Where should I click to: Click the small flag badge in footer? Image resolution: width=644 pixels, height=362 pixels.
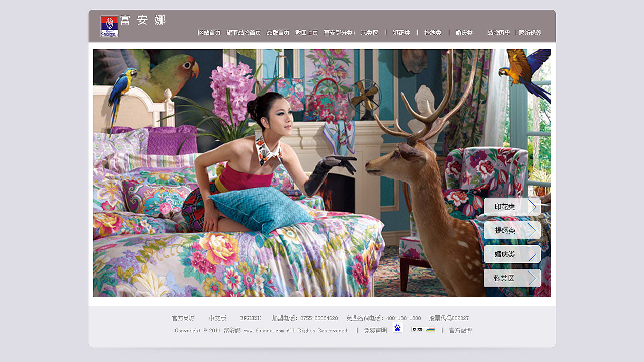(x=423, y=330)
